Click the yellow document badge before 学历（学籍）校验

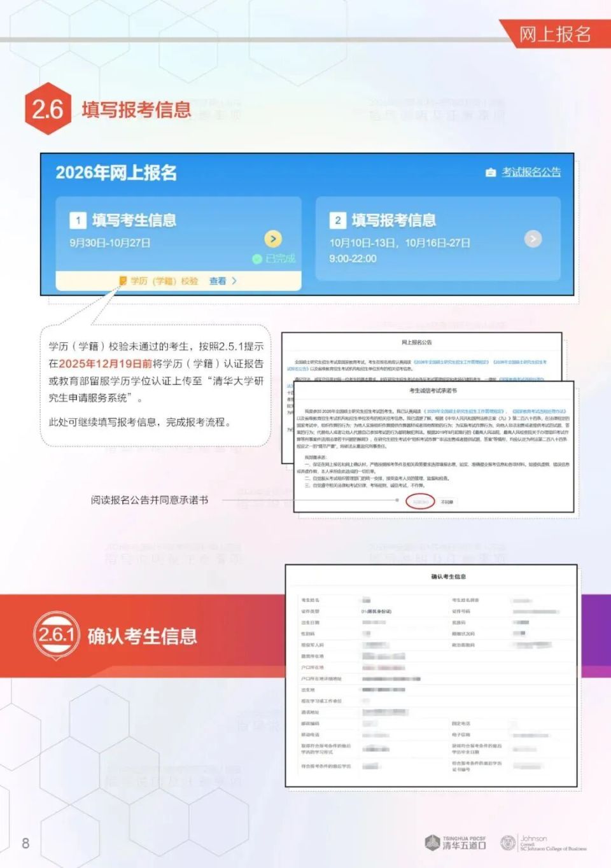click(x=123, y=281)
